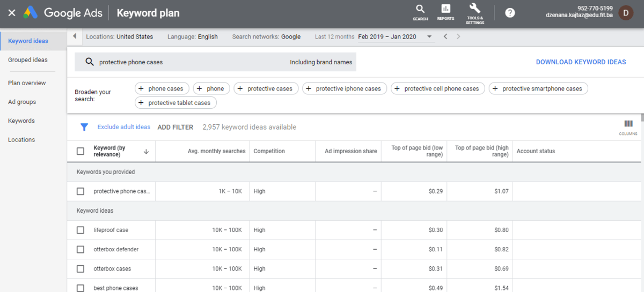Add 'phone cases' broaden suggestion
This screenshot has height=292, width=644.
click(x=162, y=88)
